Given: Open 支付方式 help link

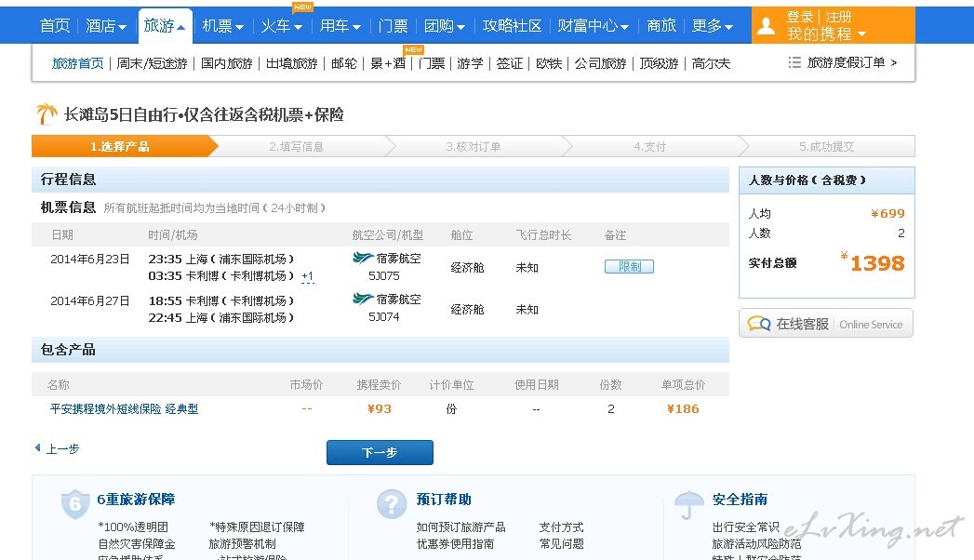Looking at the screenshot, I should pos(562,527).
